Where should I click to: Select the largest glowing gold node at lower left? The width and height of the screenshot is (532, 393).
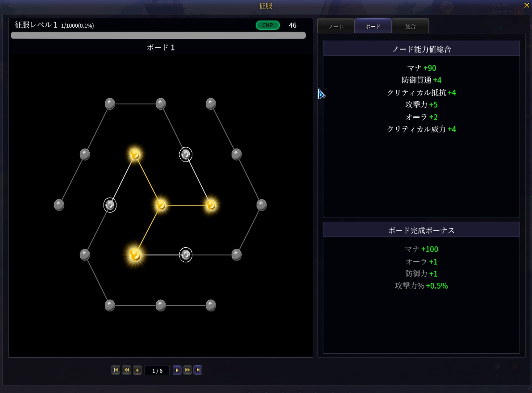(135, 255)
